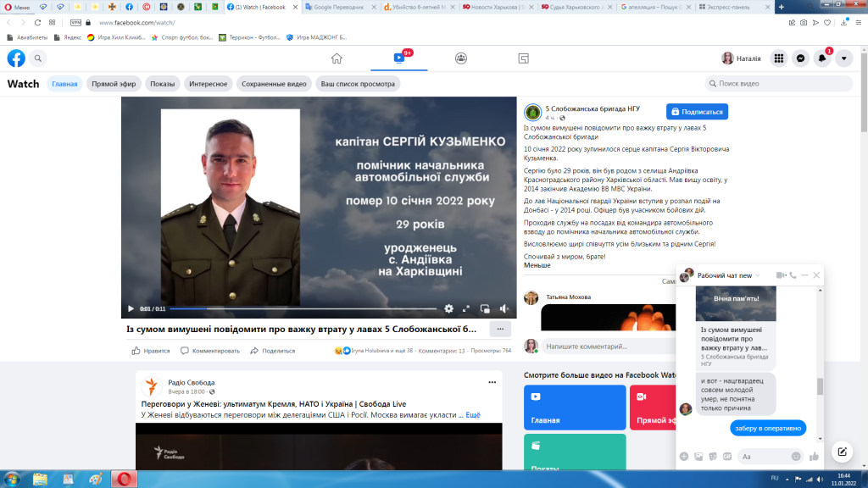Open more chat actions plus icon
Image resolution: width=868 pixels, height=488 pixels.
pos(684,457)
